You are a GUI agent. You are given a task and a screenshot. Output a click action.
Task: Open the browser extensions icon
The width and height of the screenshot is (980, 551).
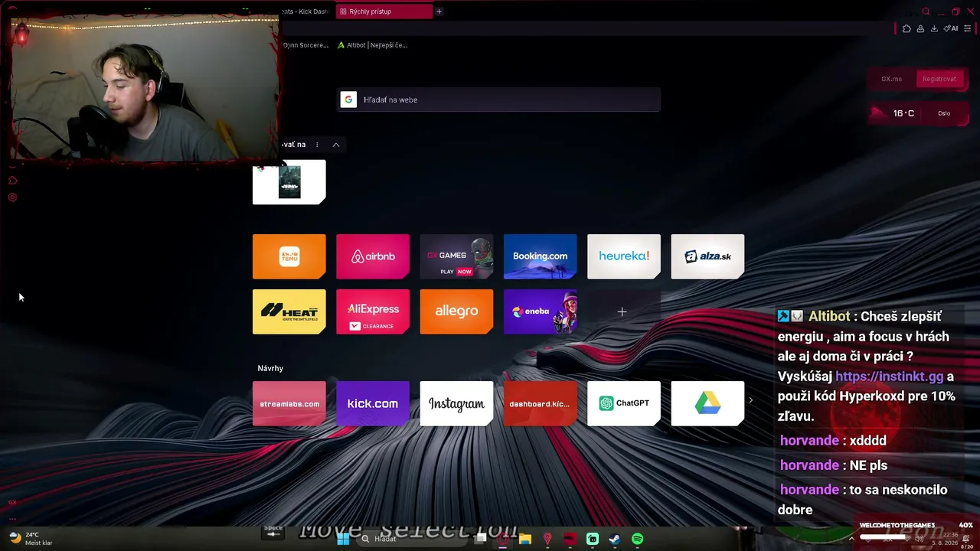[906, 28]
